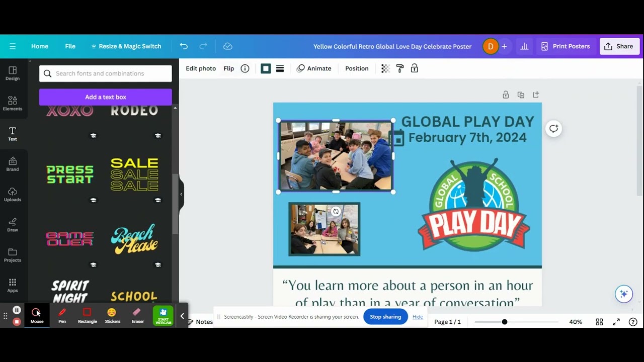The width and height of the screenshot is (644, 362).
Task: Click the Print Posters button
Action: coord(566,46)
